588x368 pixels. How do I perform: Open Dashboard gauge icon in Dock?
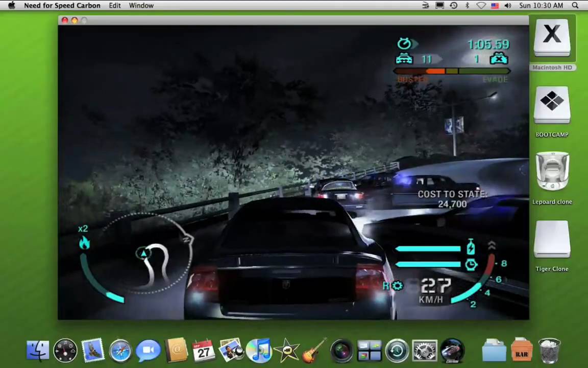coord(65,351)
